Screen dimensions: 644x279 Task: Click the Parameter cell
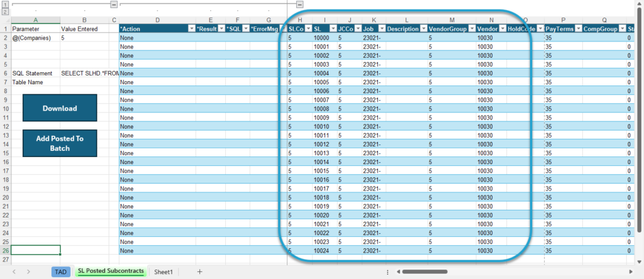[35, 29]
